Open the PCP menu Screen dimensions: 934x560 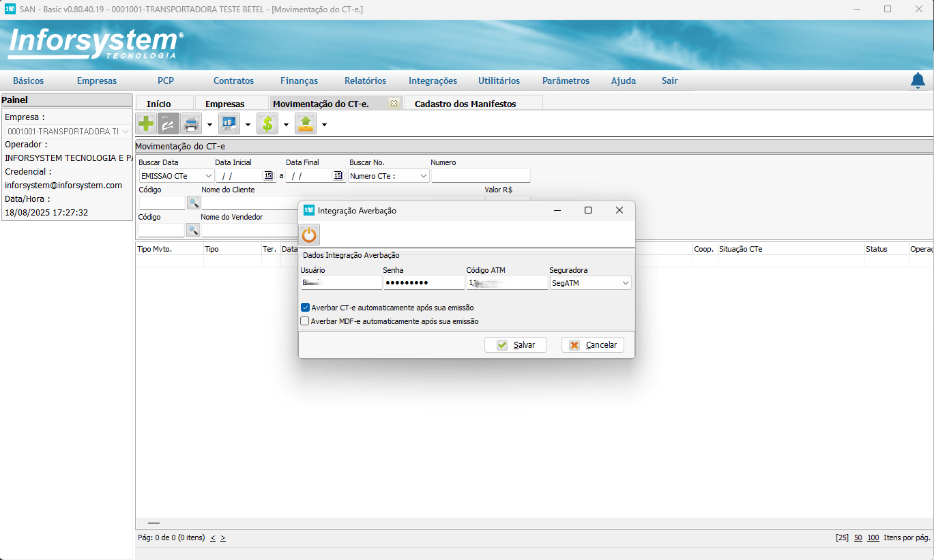pos(166,80)
